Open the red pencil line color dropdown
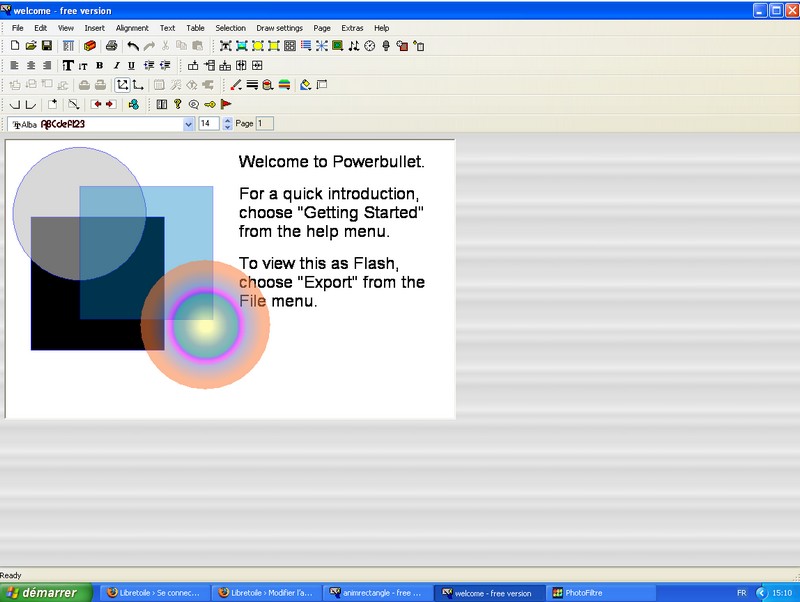The height and width of the screenshot is (602, 800). [236, 85]
